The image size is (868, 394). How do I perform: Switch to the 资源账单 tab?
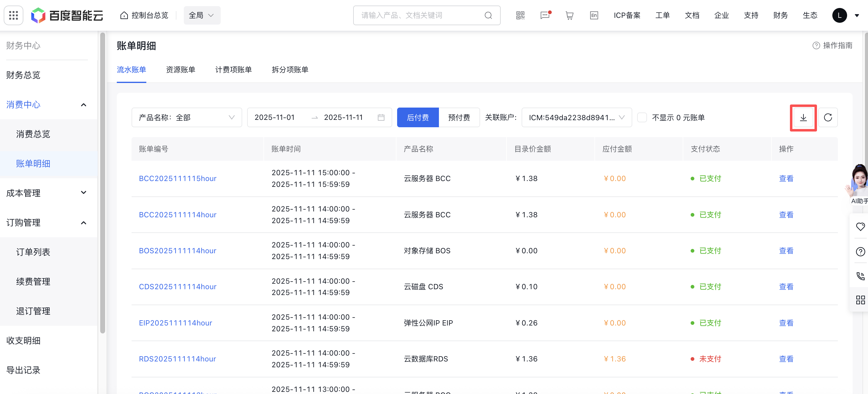pyautogui.click(x=180, y=70)
